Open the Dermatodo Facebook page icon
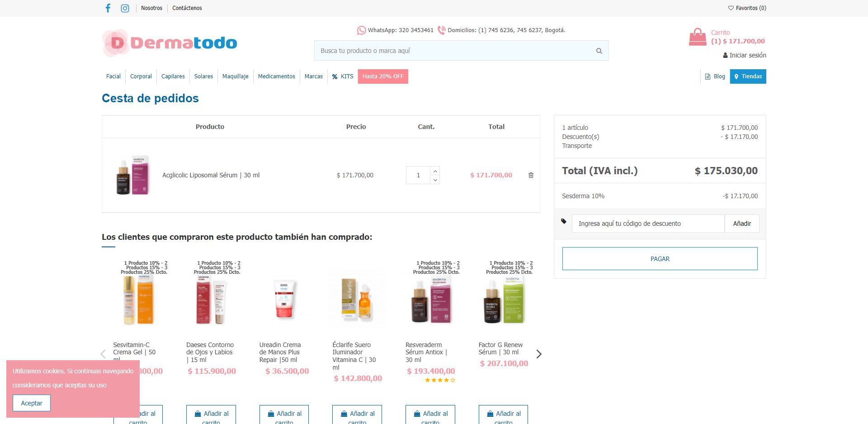The width and height of the screenshot is (868, 424). [x=108, y=8]
